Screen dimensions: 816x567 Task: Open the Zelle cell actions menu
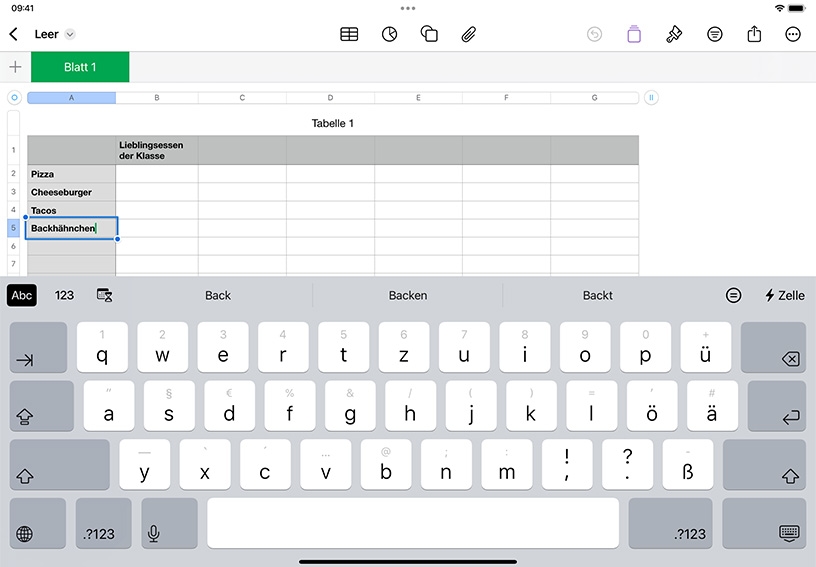785,295
